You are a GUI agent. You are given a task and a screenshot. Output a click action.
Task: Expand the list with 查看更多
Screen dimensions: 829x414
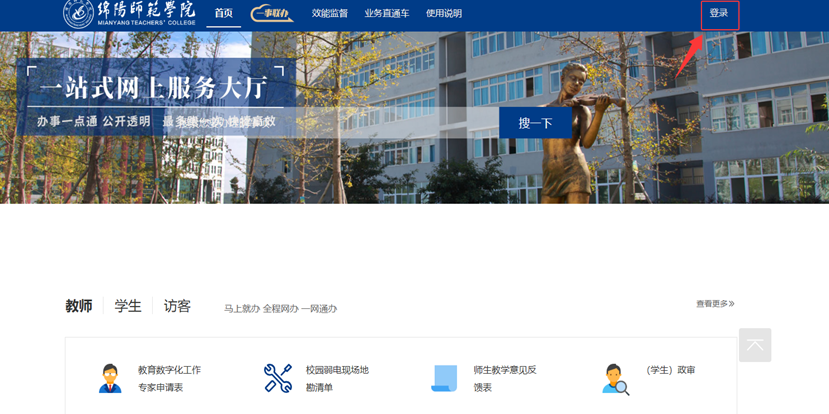point(715,304)
